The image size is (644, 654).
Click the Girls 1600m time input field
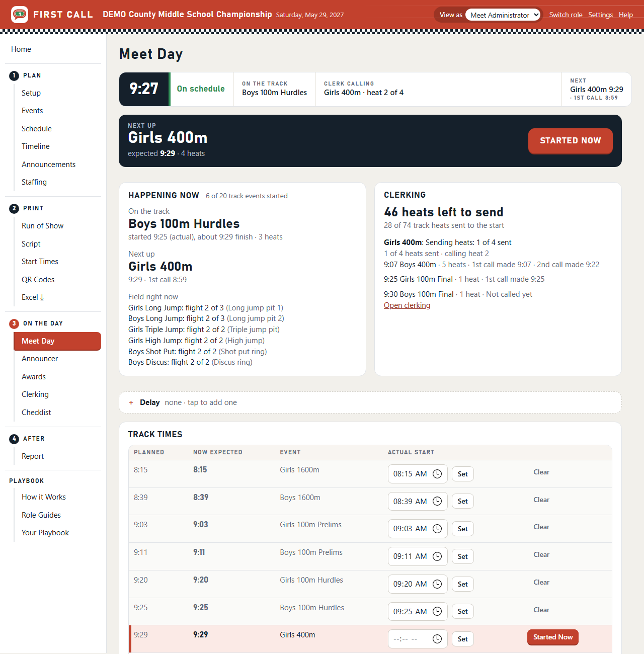click(418, 474)
